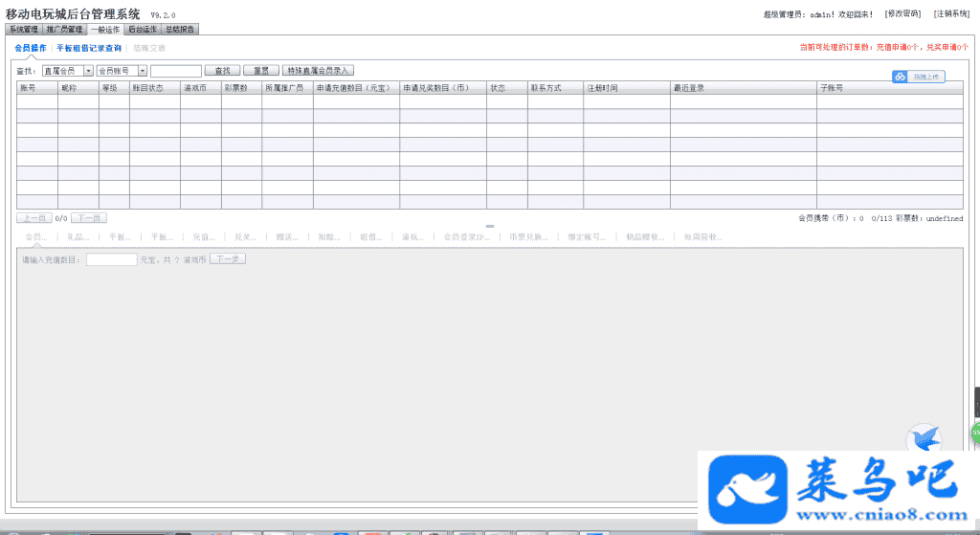Click the 子账号 column header

pyautogui.click(x=889, y=88)
